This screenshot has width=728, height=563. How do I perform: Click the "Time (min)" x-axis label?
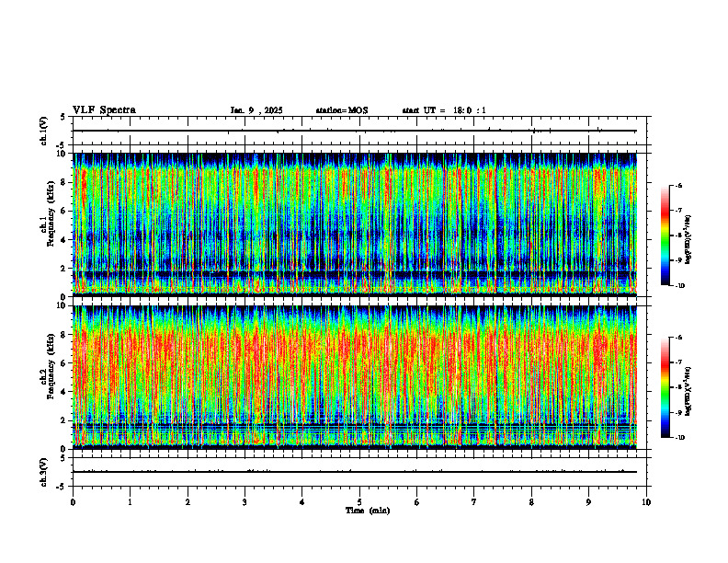click(x=368, y=511)
